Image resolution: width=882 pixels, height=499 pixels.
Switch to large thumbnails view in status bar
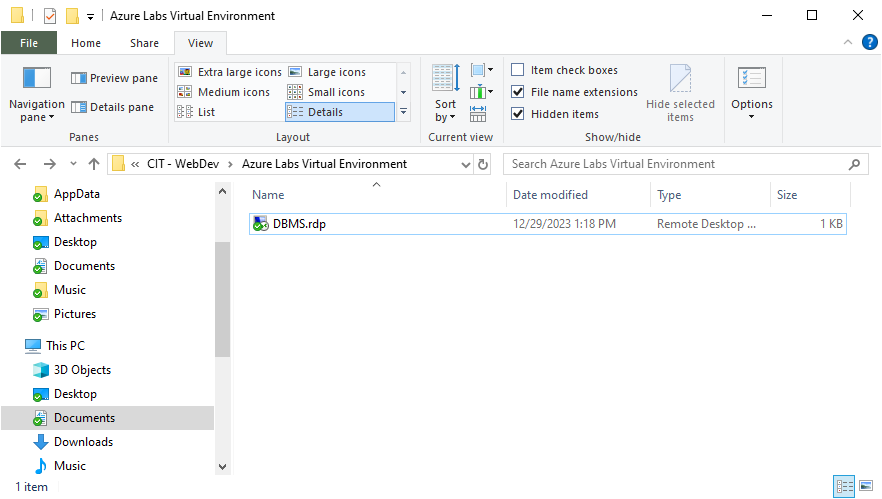[866, 486]
